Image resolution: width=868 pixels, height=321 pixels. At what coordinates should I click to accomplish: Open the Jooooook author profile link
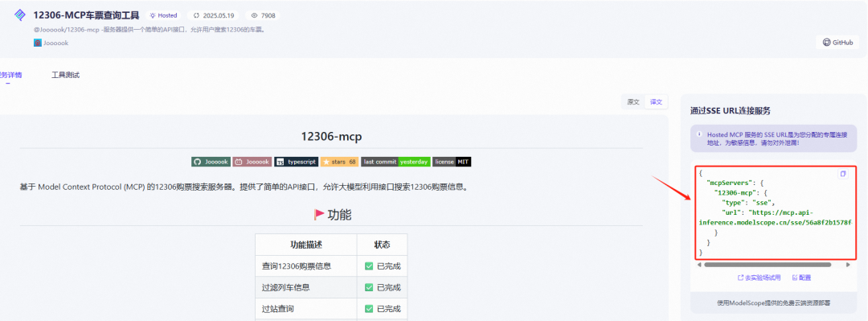tap(56, 43)
